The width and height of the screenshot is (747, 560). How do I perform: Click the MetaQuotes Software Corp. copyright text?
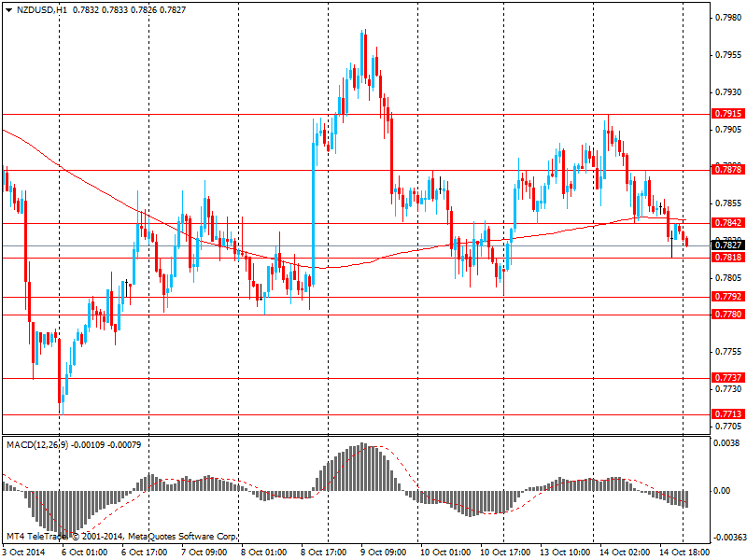click(x=182, y=537)
